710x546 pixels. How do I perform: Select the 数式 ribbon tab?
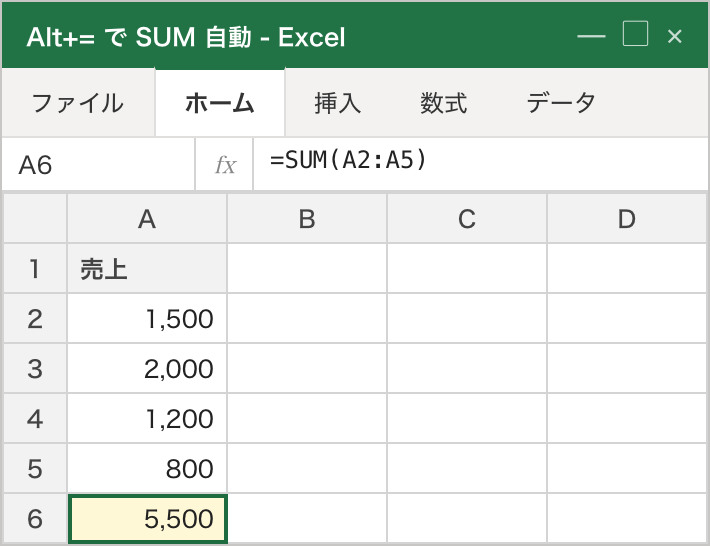[443, 103]
